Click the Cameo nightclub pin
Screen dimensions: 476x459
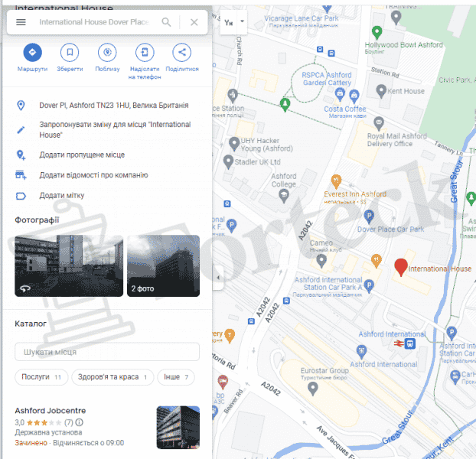pos(321,261)
